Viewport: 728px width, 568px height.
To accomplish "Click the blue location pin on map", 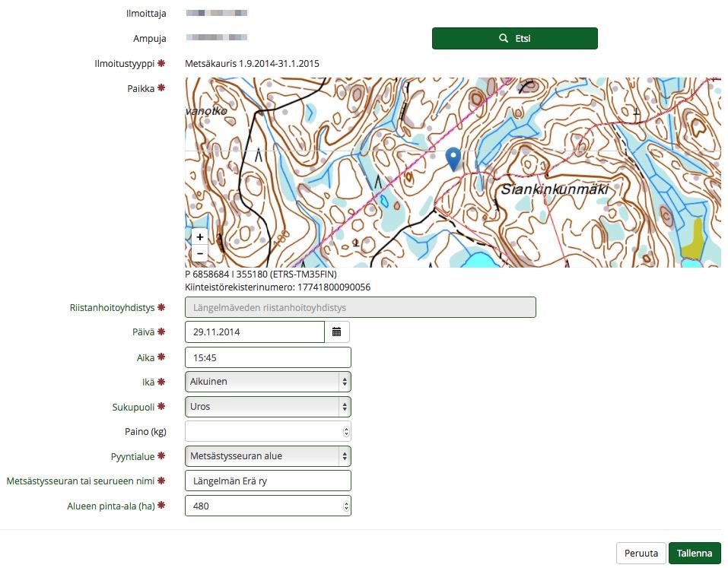I will tap(453, 159).
